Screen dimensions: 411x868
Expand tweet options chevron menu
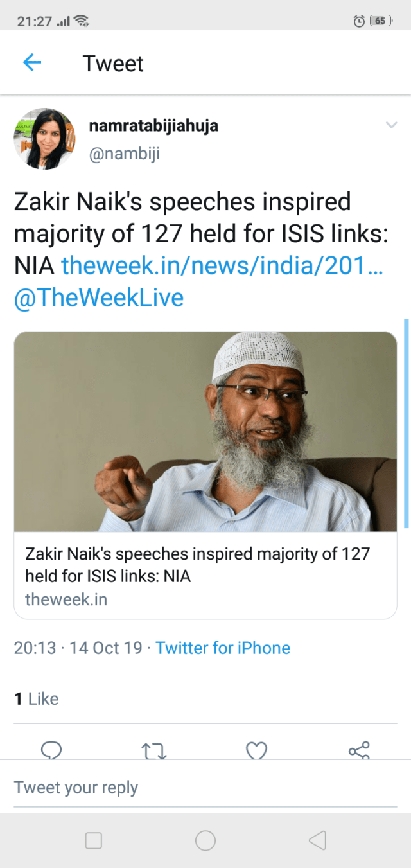391,125
